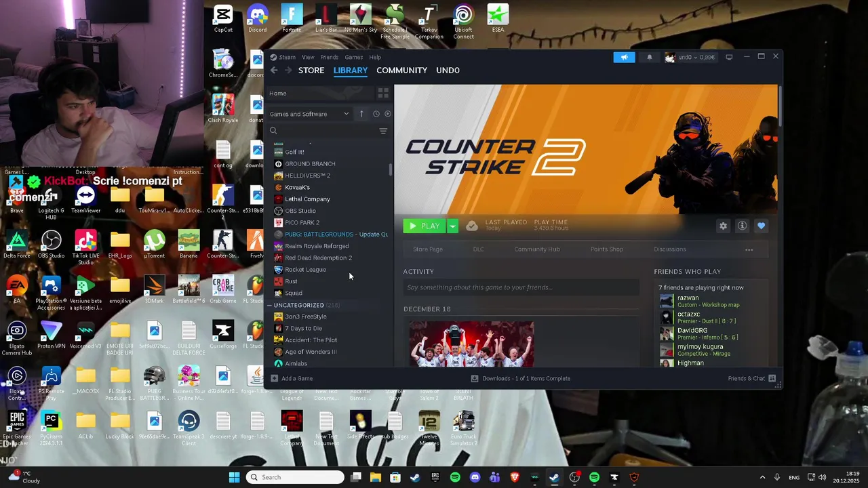Go to COMMUNITY tab
Screen dimensions: 868x488
click(x=401, y=70)
